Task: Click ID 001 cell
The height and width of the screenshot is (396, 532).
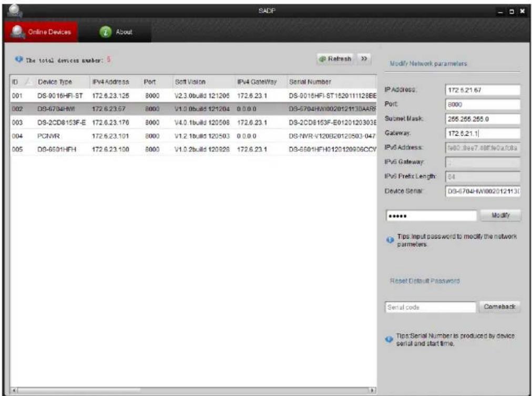Action: [x=17, y=96]
